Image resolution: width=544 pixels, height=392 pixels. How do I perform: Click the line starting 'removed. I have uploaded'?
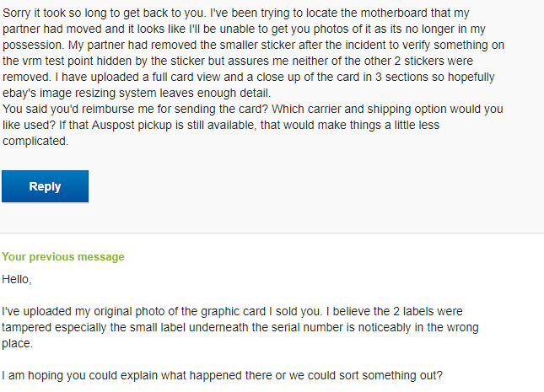point(249,77)
